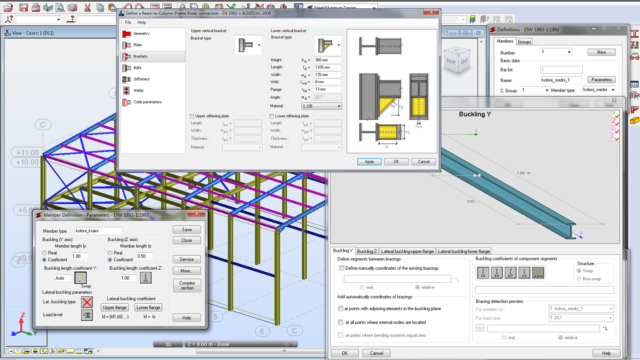
Task: Cut selection with scissors icon
Action: [87, 7]
